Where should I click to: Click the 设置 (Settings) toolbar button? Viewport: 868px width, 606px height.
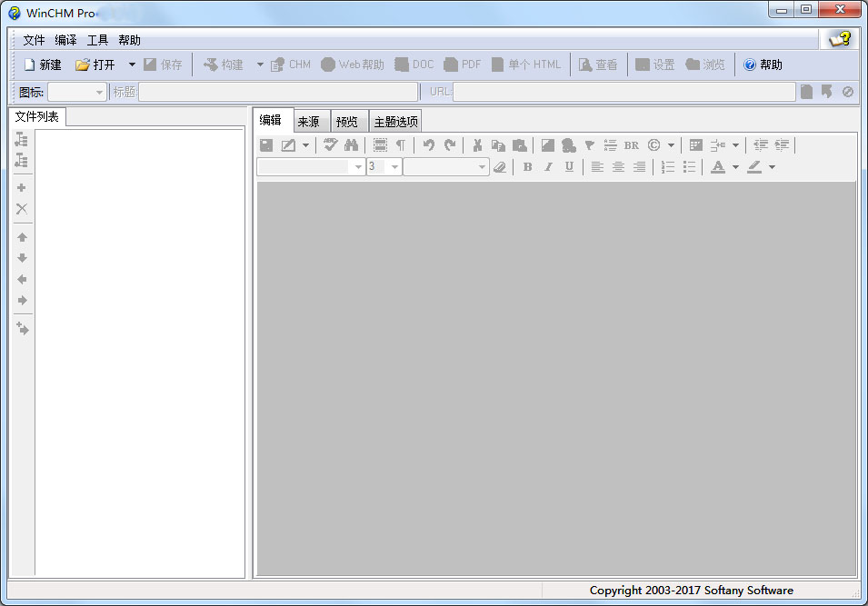655,65
